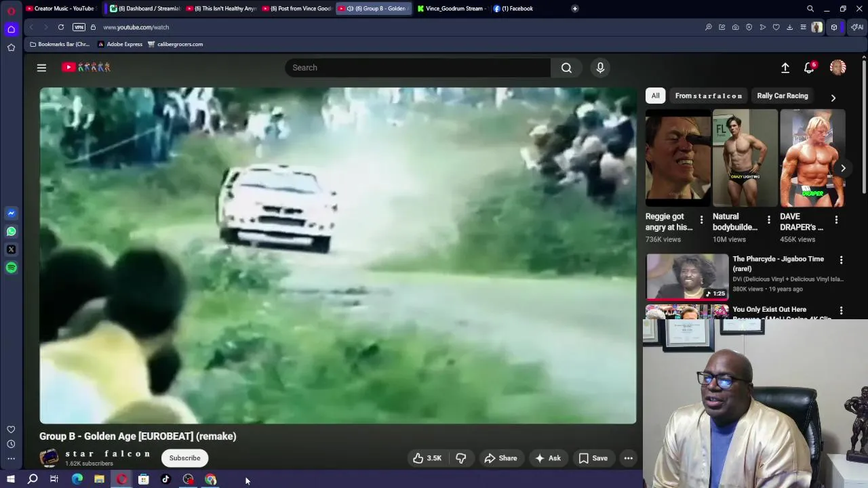This screenshot has height=488, width=868.
Task: Open Spotify in Opera sidebar
Action: (11, 268)
